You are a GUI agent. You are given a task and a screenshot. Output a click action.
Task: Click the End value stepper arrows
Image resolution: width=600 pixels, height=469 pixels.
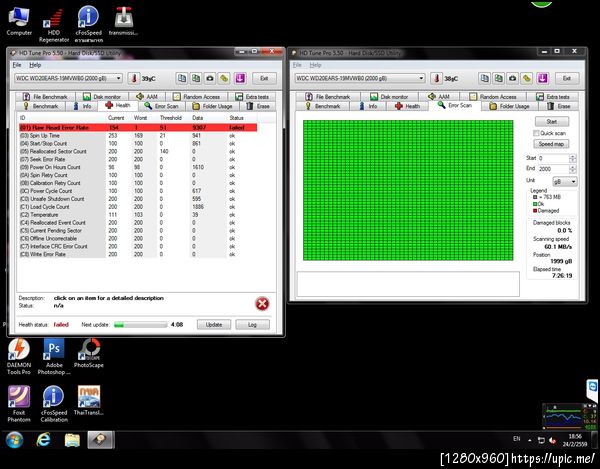572,169
